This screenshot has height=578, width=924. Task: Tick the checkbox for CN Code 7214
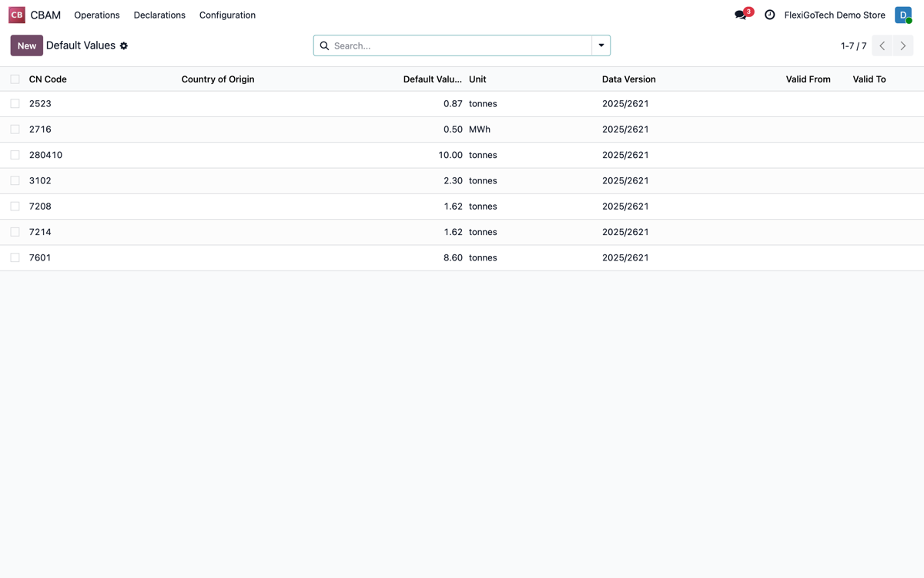coord(15,232)
